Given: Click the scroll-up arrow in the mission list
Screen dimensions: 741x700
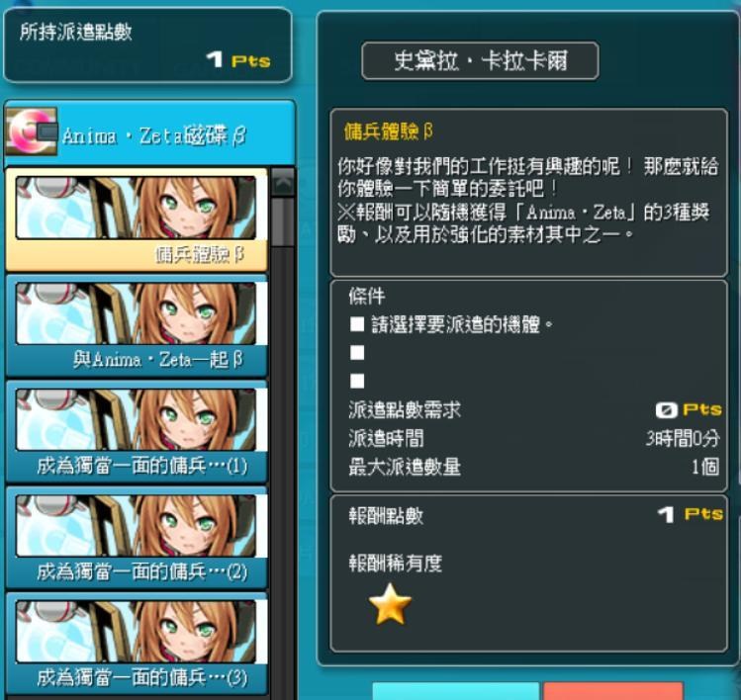Looking at the screenshot, I should 283,182.
